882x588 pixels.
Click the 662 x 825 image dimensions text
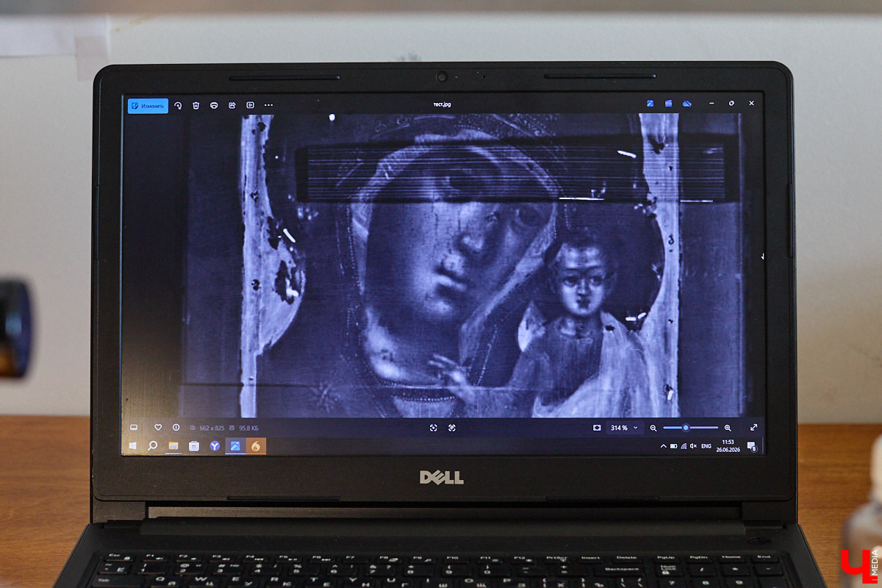pos(211,428)
